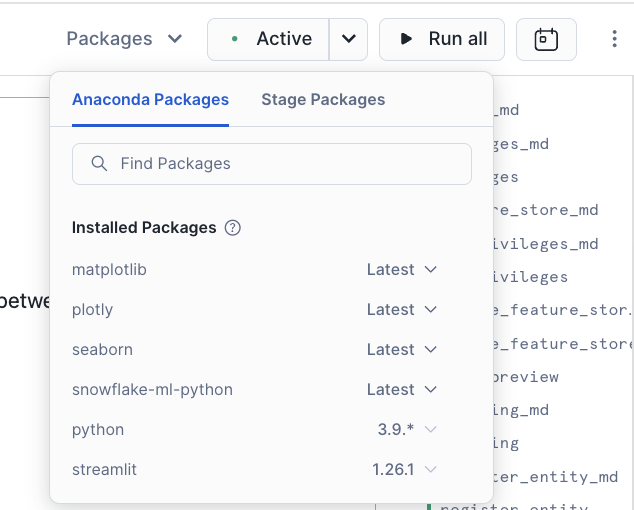Click the Active session status button
The image size is (634, 510).
coord(268,39)
